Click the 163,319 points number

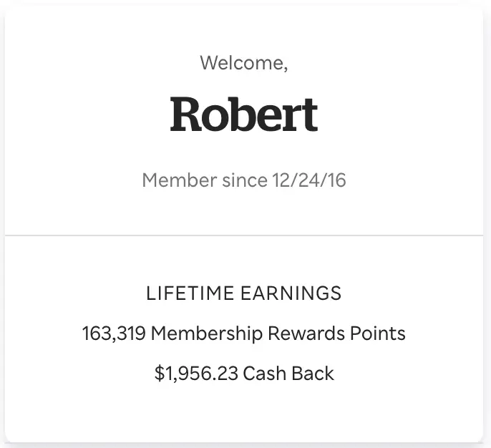click(x=114, y=333)
